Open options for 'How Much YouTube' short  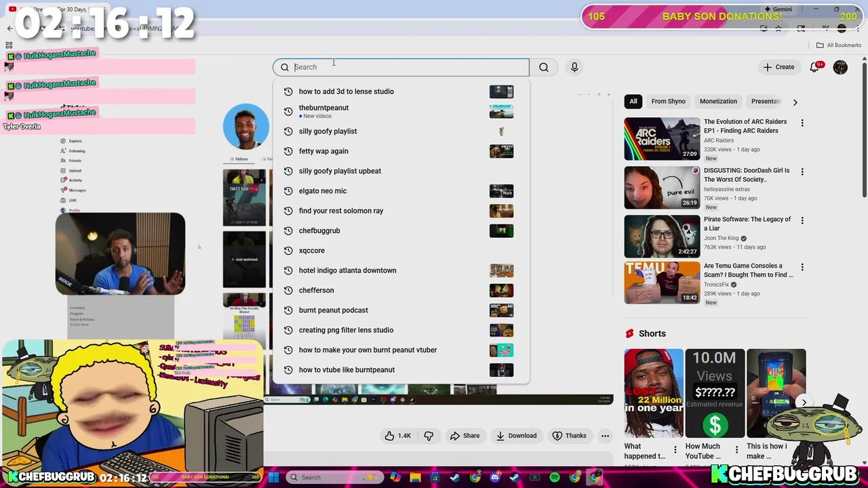736,450
